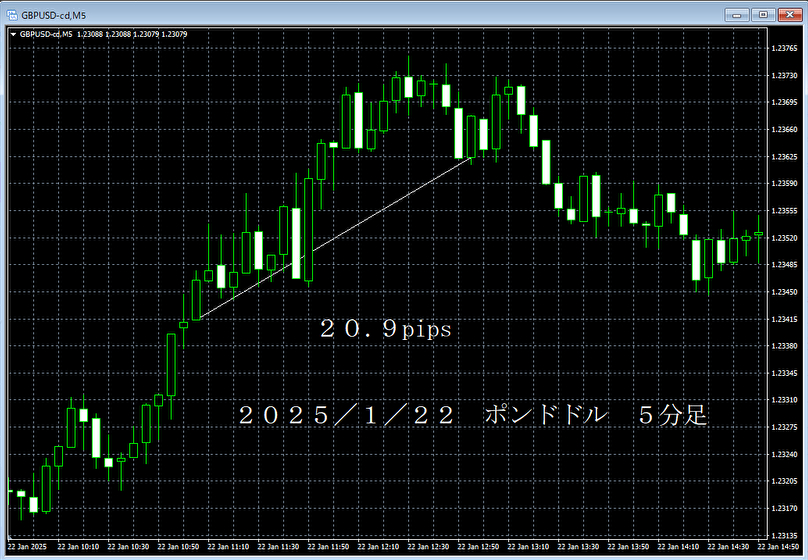The image size is (808, 560).
Task: Select the white trendline on the chart
Action: pyautogui.click(x=335, y=238)
